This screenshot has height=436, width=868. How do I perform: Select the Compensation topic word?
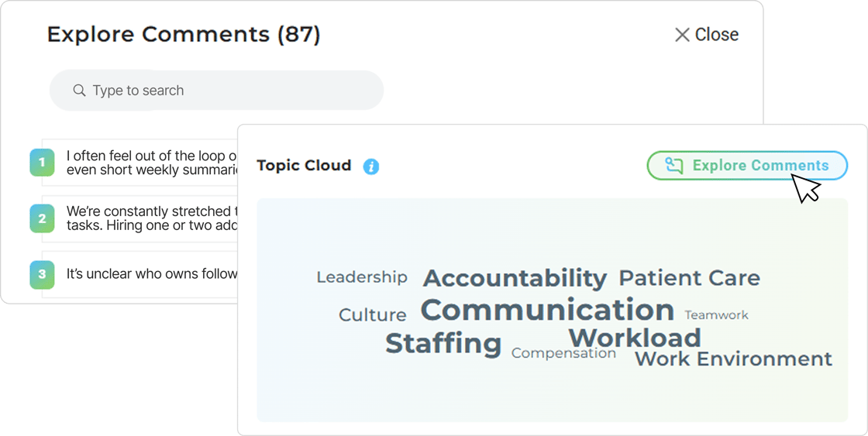[563, 354]
